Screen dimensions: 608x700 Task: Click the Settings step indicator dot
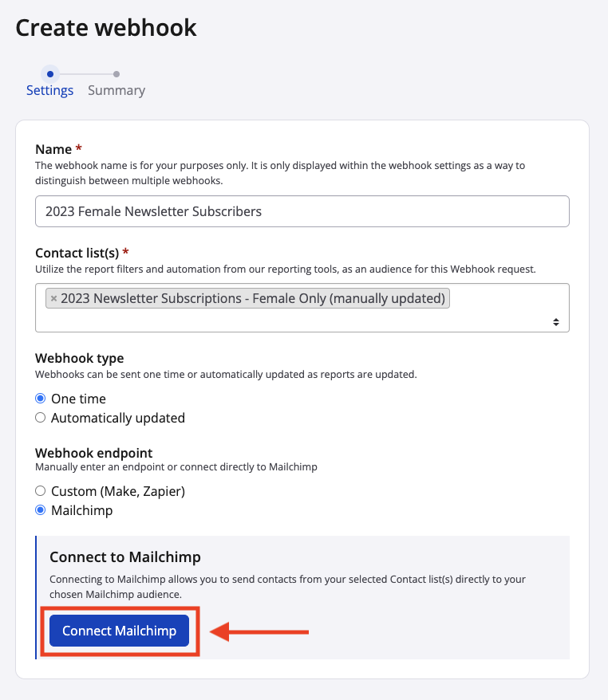50,74
